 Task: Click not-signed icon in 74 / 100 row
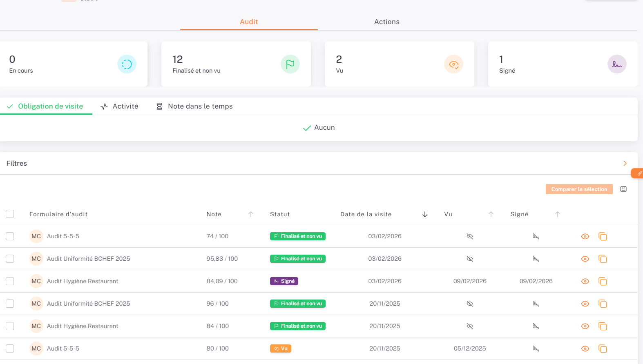point(536,237)
